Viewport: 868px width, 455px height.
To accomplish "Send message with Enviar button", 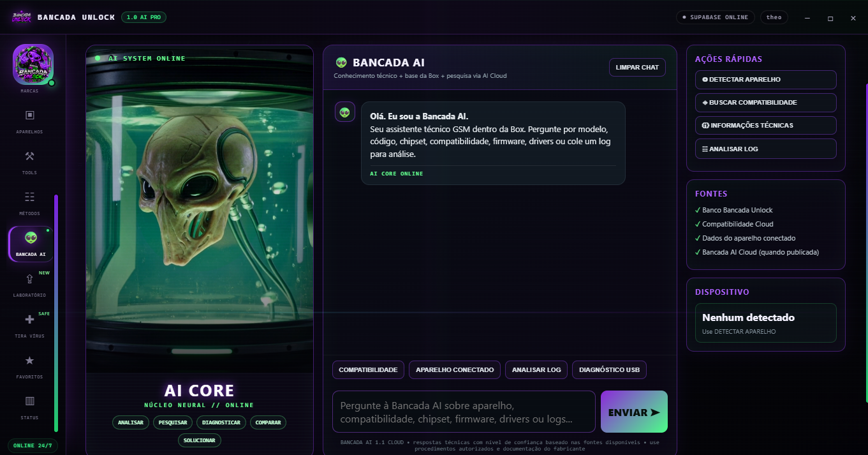I will [x=634, y=412].
